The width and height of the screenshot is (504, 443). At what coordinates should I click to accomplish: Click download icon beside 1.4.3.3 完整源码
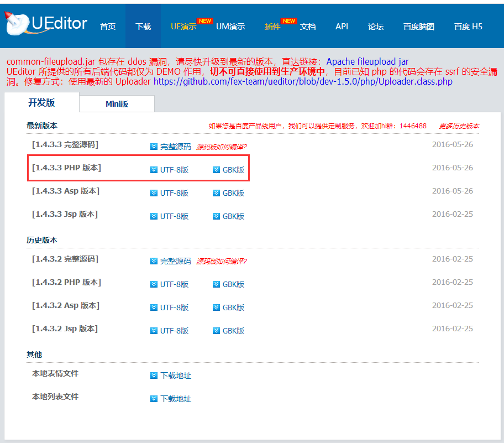pos(154,147)
